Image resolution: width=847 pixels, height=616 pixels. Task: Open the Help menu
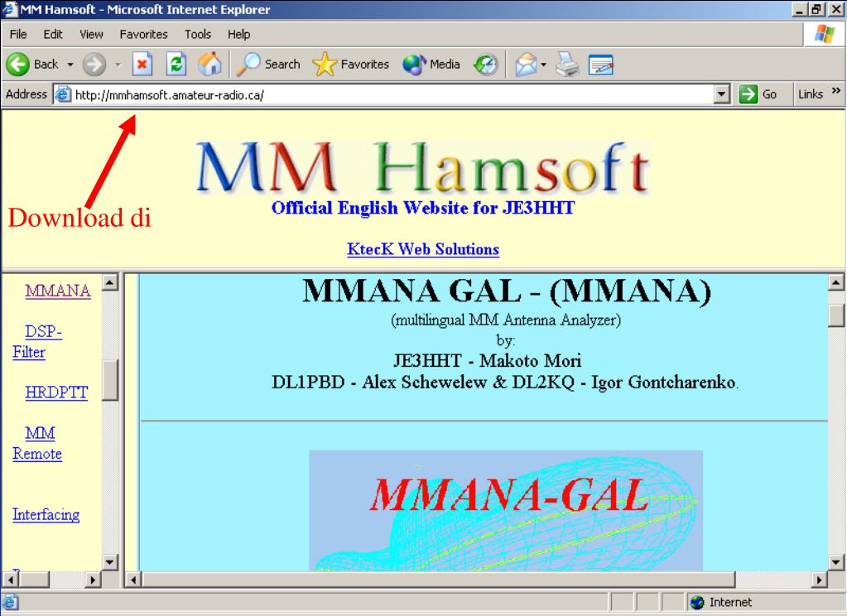tap(238, 34)
